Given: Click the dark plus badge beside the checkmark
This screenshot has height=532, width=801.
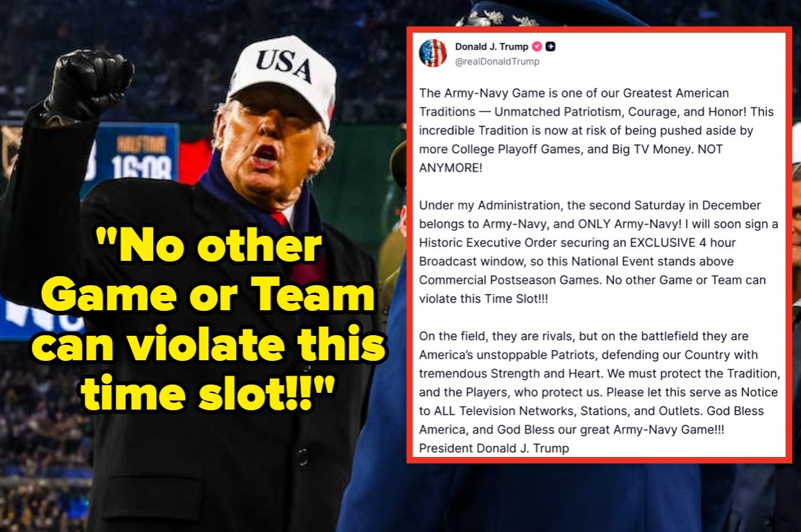Looking at the screenshot, I should coord(550,47).
